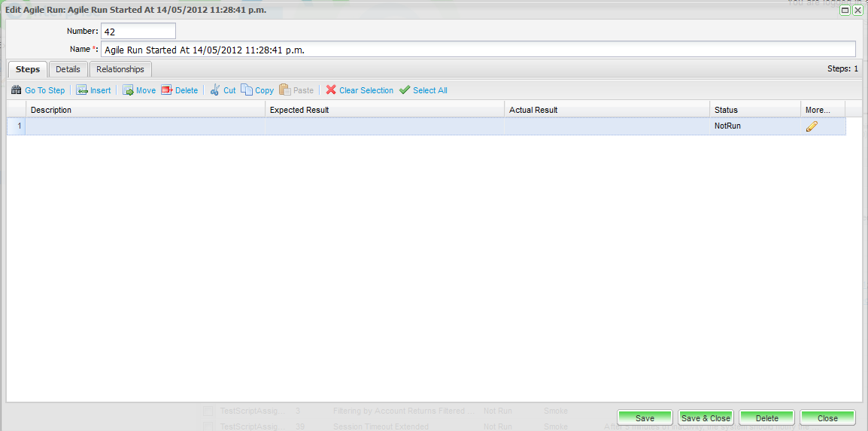This screenshot has height=431, width=868.
Task: Click the Status cell showing NotRun
Action: click(x=754, y=126)
